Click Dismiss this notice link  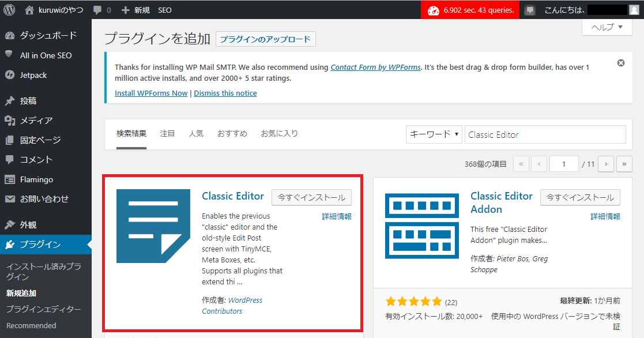point(225,93)
